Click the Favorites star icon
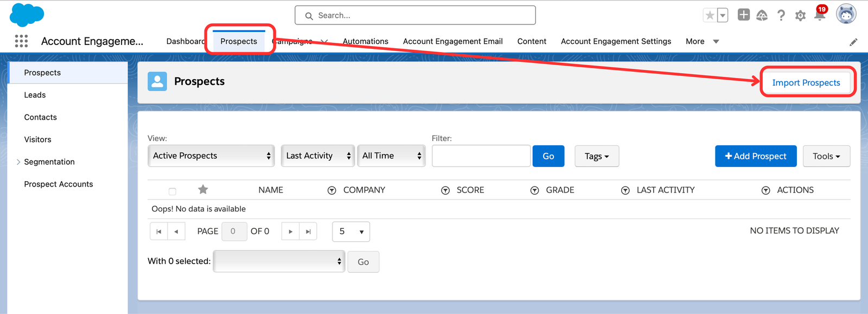This screenshot has height=314, width=868. [710, 15]
